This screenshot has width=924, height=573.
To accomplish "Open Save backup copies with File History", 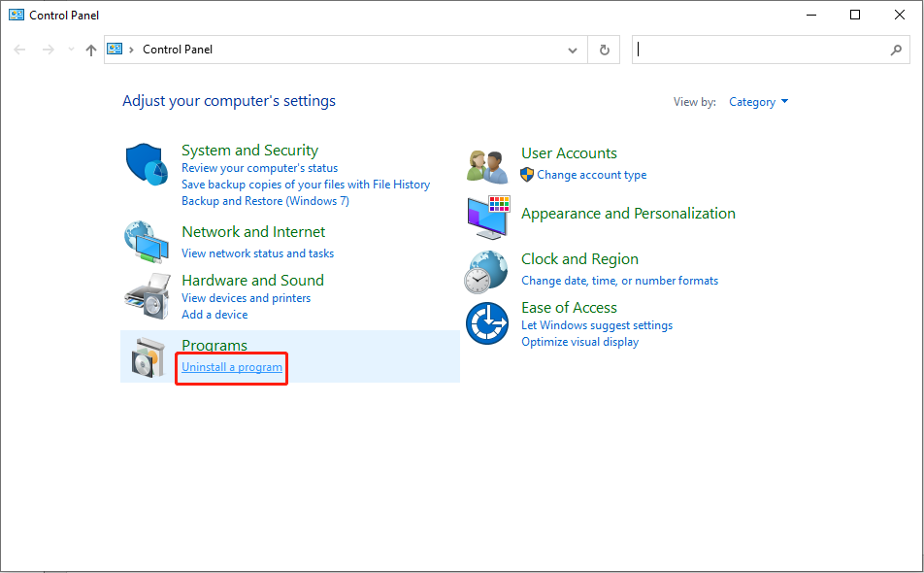I will click(x=306, y=185).
